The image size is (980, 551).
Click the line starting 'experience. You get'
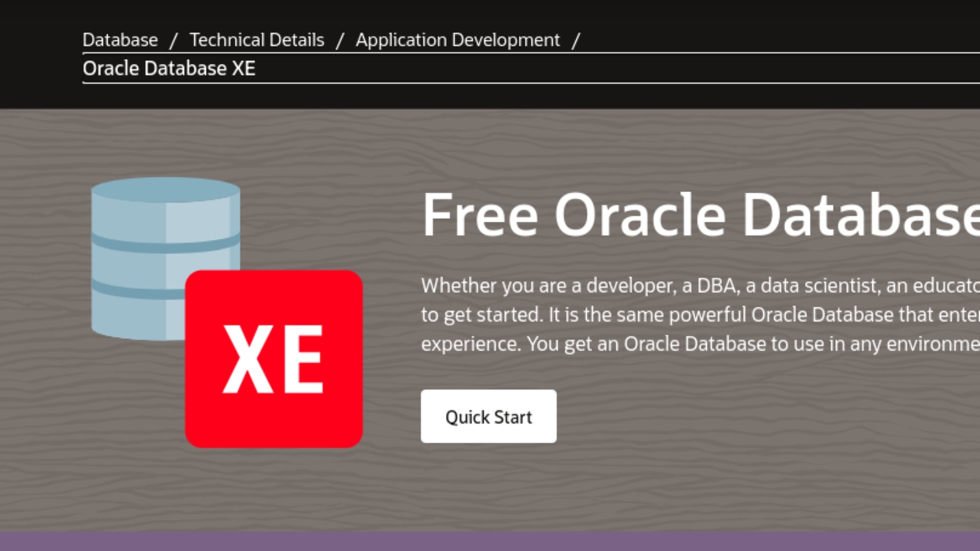701,344
